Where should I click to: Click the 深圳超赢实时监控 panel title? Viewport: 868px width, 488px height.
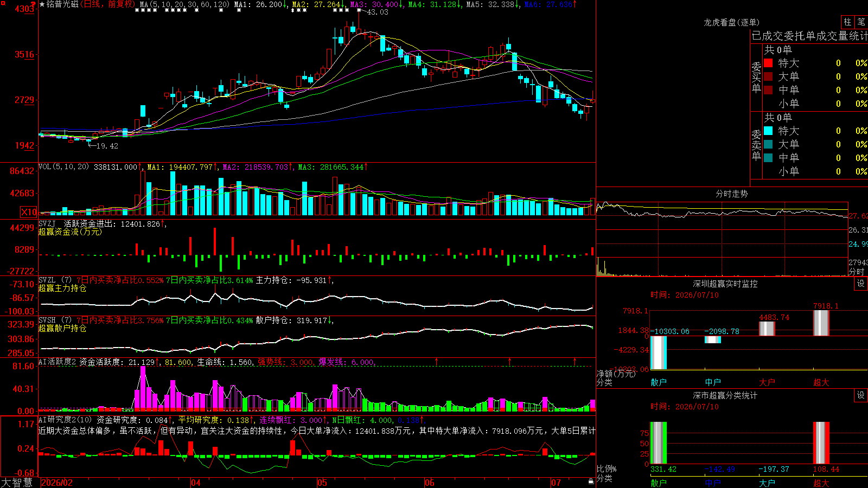tap(725, 284)
